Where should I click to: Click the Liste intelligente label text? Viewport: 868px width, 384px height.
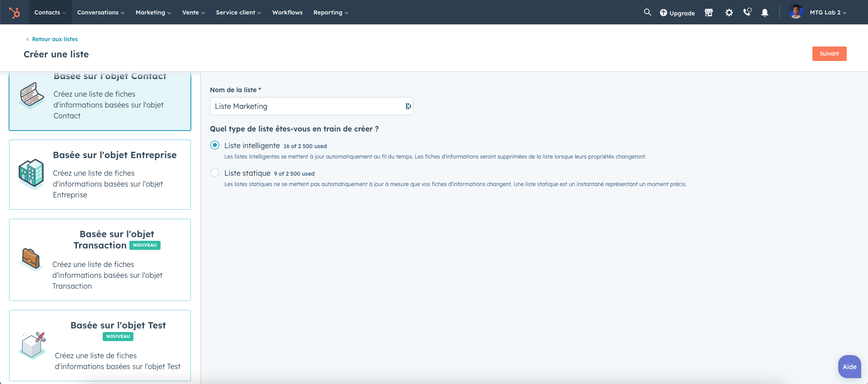[x=252, y=145]
